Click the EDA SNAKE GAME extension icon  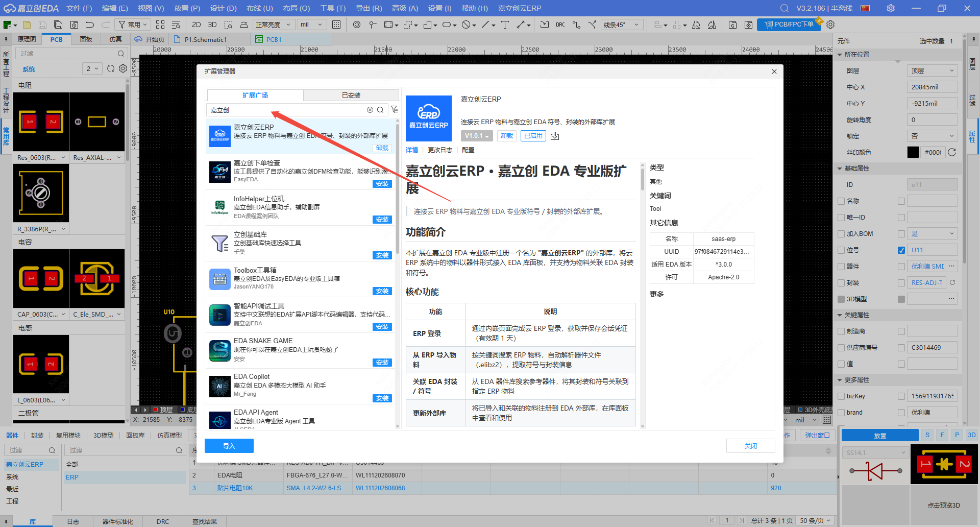coord(220,351)
